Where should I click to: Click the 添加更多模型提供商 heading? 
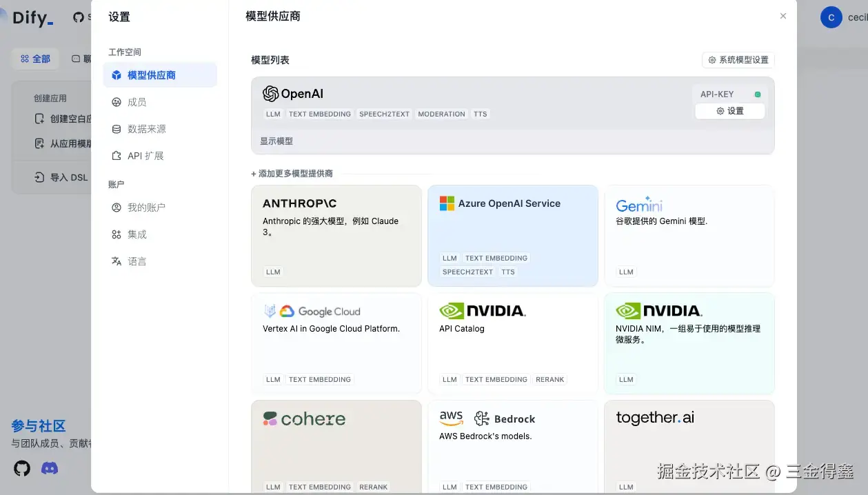292,174
